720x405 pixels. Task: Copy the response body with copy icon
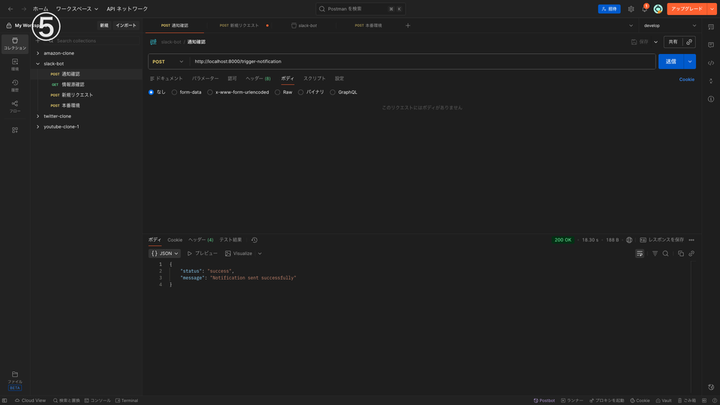click(681, 253)
